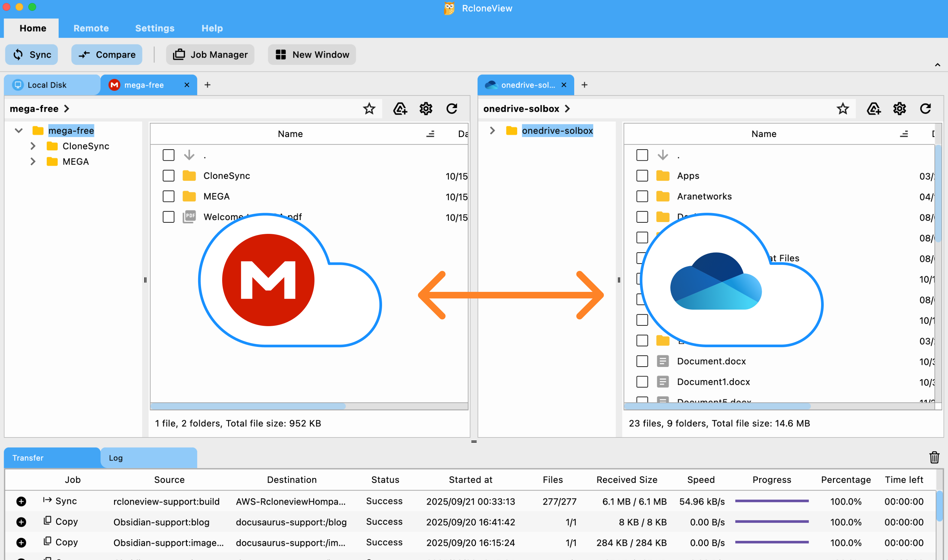Expand the MEGA folder in left tree

pyautogui.click(x=33, y=161)
